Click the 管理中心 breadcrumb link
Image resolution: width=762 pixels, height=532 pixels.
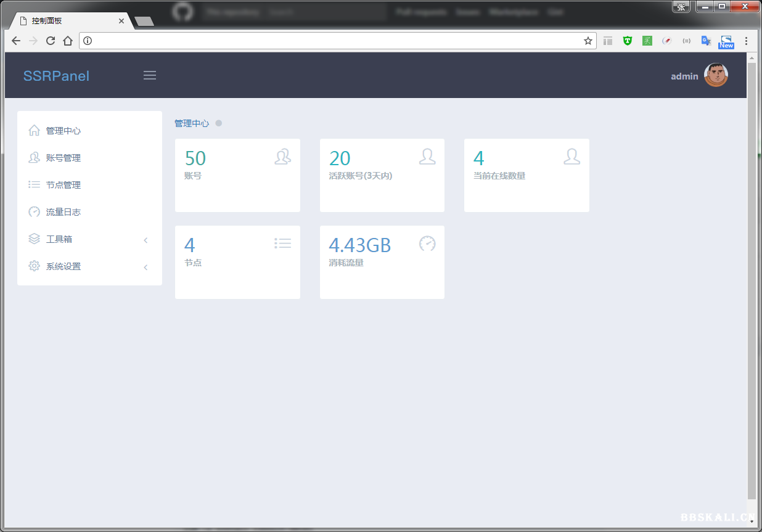[192, 123]
